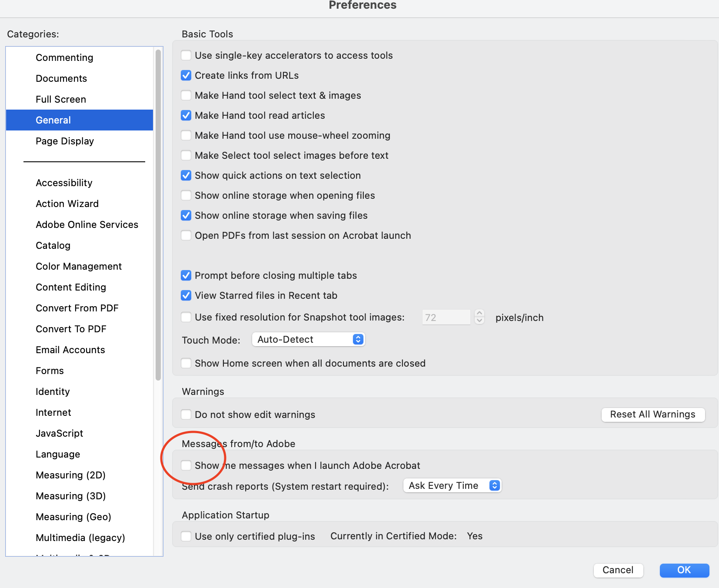This screenshot has height=588, width=719.
Task: Enable "Show me messages when I launch Adobe Acrobat"
Action: 186,465
